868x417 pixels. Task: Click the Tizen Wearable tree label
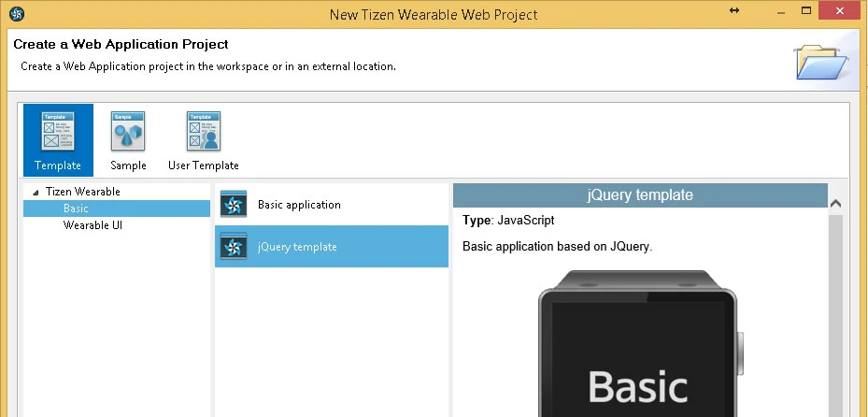coord(82,192)
